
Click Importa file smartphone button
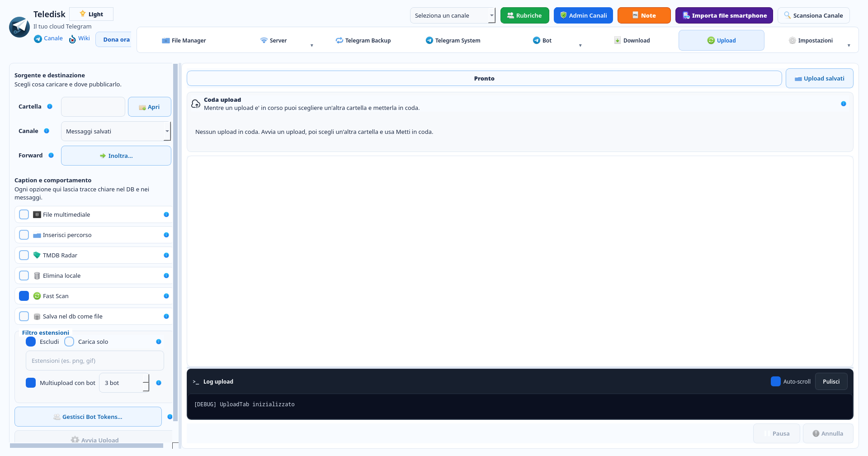tap(724, 15)
